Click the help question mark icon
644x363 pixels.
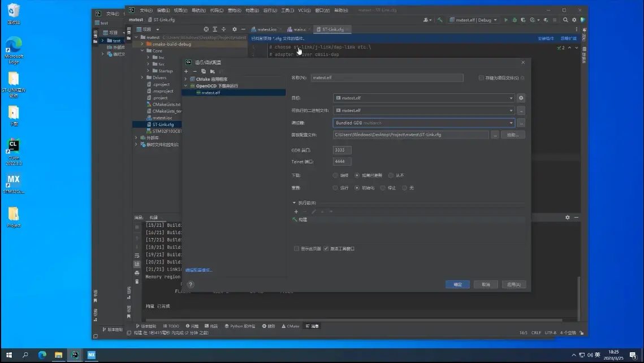[191, 284]
